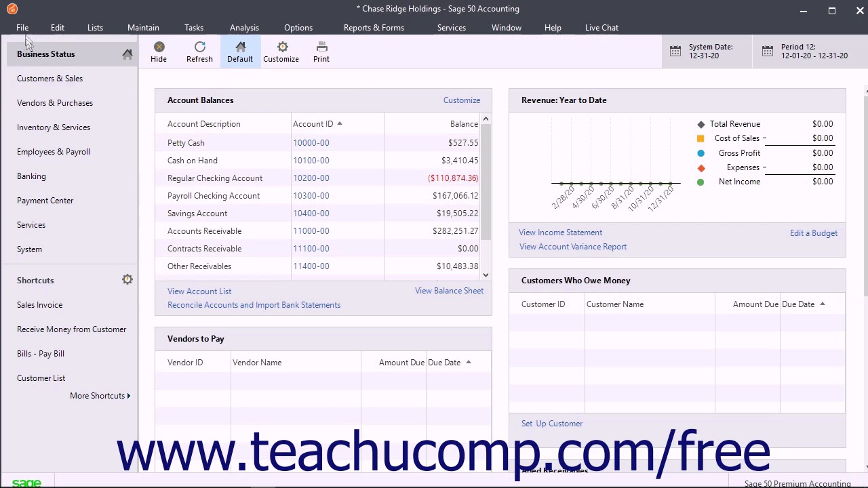The height and width of the screenshot is (488, 868).
Task: Click the Cost of Sales yellow legend square
Action: click(701, 138)
